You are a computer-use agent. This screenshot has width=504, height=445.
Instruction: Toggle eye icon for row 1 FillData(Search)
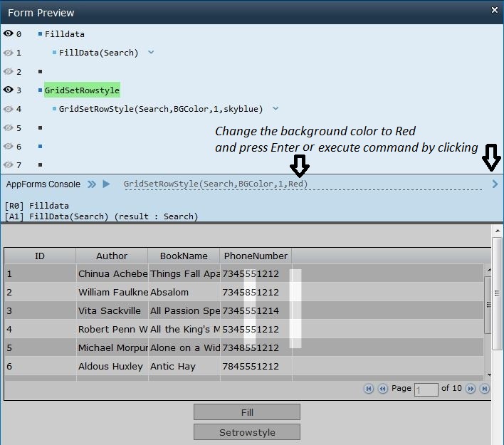8,53
